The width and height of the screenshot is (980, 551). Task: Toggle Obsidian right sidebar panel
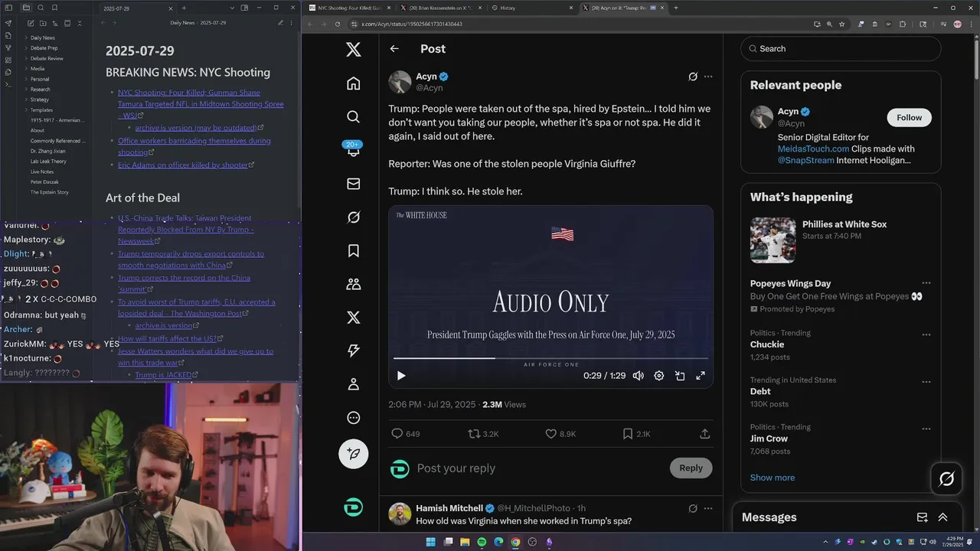[x=244, y=8]
